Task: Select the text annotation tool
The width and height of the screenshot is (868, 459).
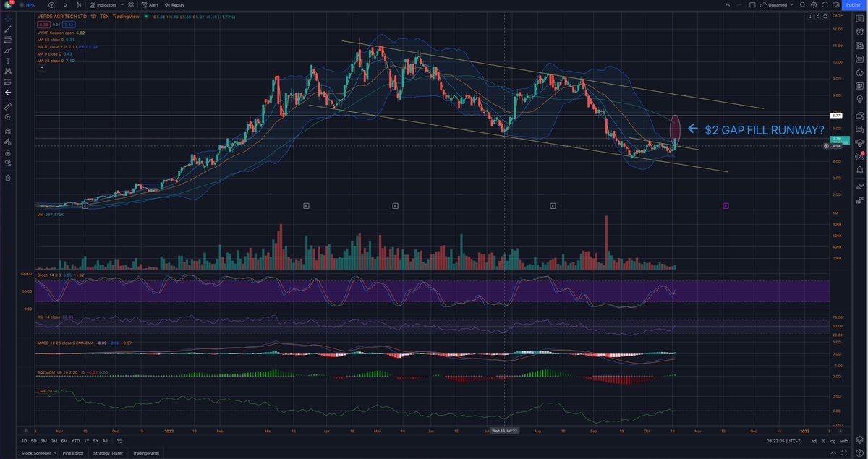Action: [x=8, y=61]
